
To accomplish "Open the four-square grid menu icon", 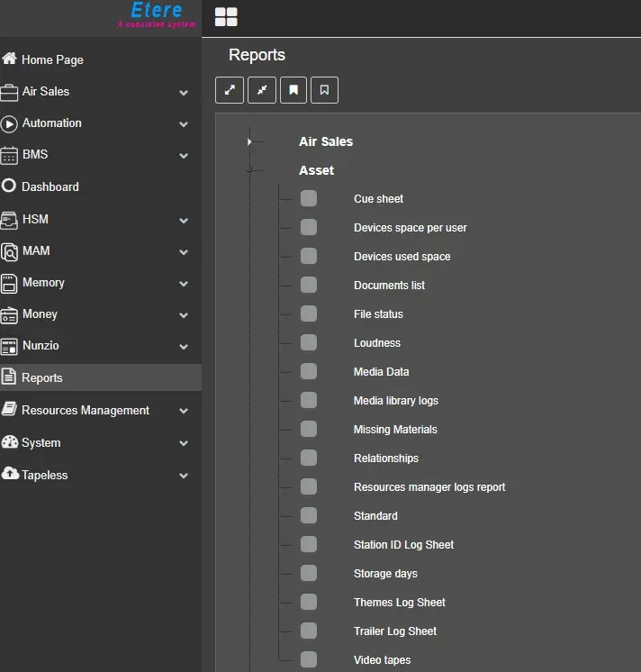I will [226, 17].
